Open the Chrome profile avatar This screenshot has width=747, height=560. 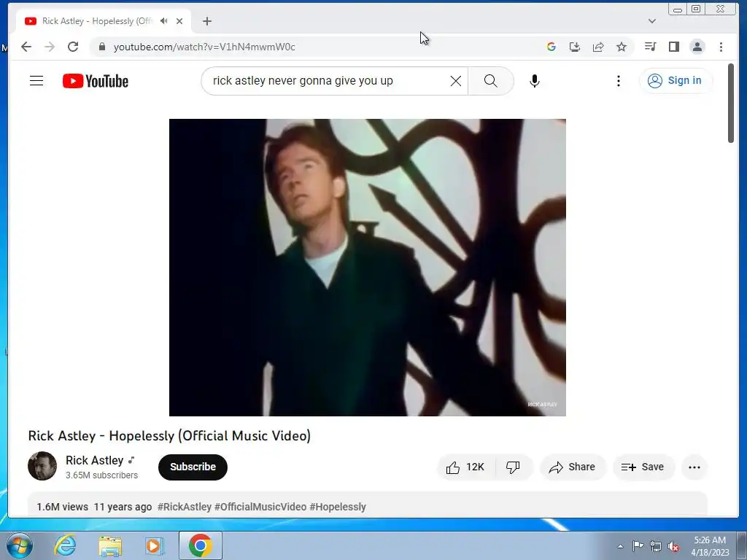[x=697, y=47]
